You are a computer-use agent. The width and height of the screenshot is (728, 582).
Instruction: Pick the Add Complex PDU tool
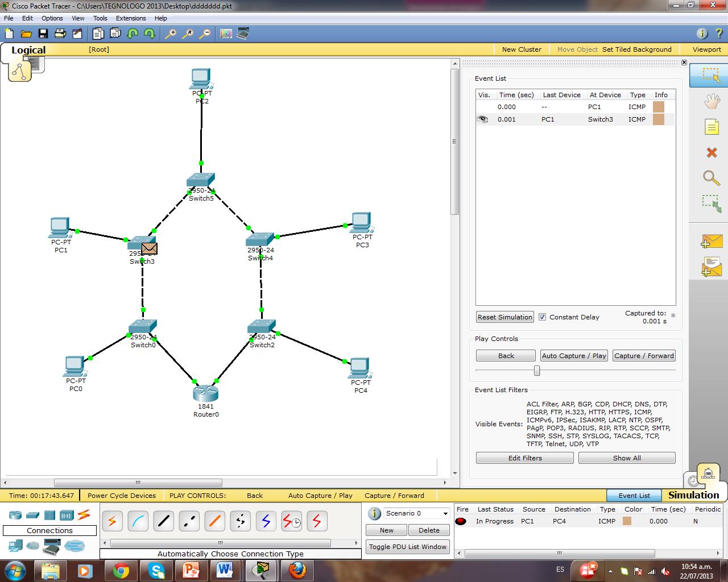point(711,265)
